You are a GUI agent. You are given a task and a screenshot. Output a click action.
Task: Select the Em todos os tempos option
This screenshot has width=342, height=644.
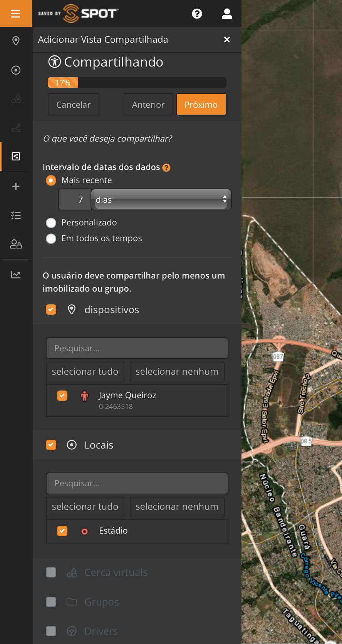pyautogui.click(x=51, y=239)
